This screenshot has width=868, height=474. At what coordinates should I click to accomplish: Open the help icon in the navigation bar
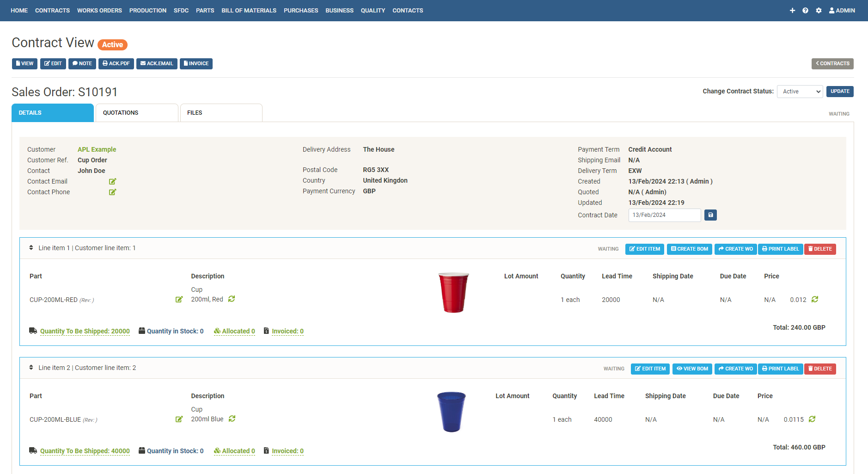click(806, 10)
